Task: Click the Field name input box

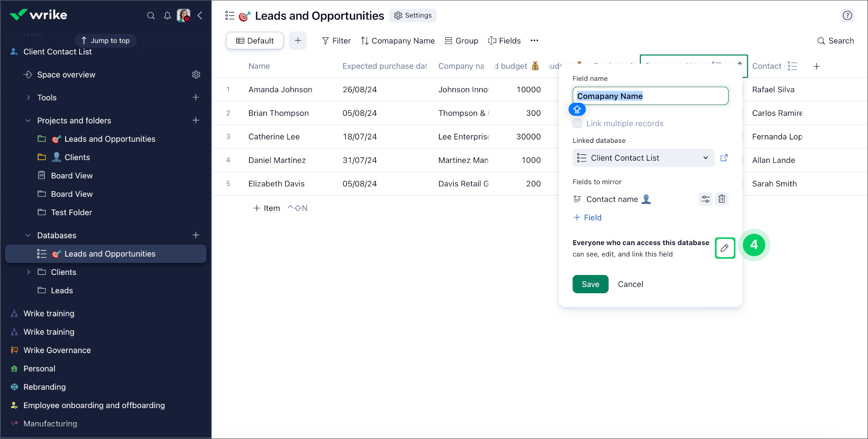Action: [650, 96]
